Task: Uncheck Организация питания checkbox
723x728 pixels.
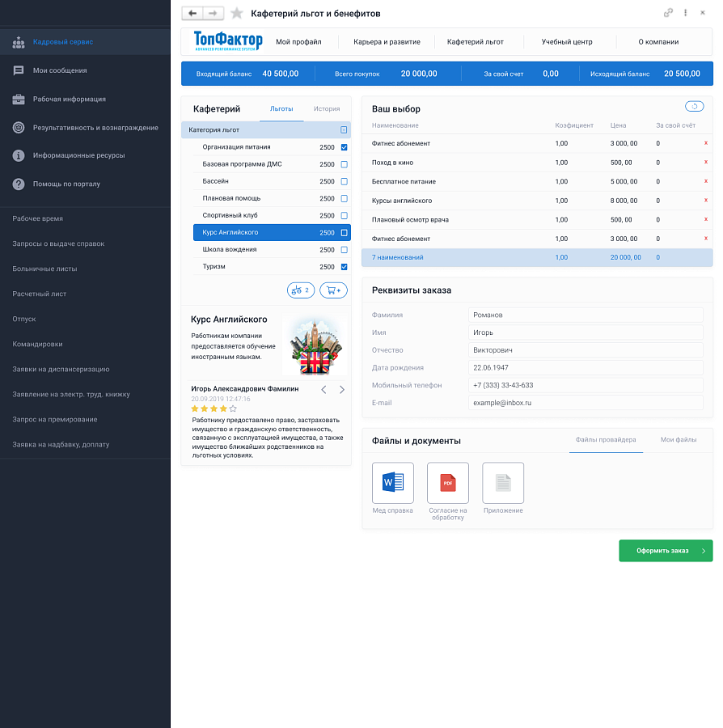Action: coord(345,147)
